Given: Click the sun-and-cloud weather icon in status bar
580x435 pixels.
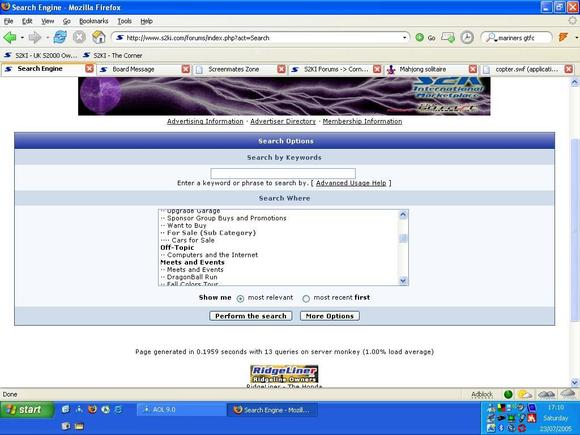Looking at the screenshot, I should [x=525, y=394].
